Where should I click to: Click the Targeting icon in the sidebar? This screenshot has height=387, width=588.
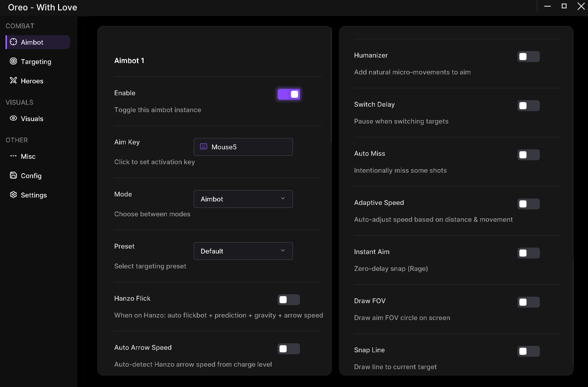[x=13, y=62]
